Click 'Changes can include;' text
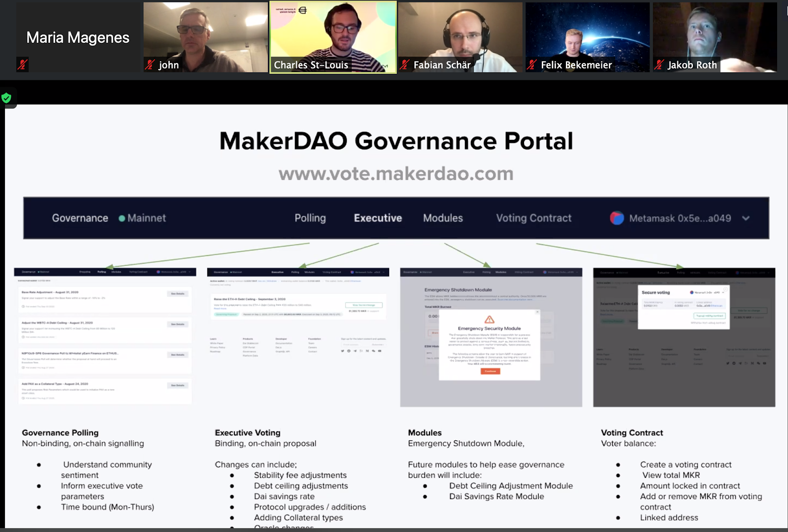The width and height of the screenshot is (788, 532). (x=256, y=465)
